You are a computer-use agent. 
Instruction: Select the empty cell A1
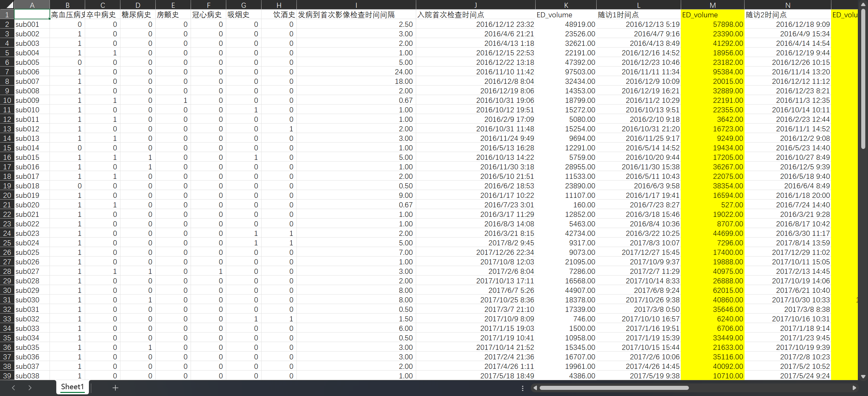[32, 15]
